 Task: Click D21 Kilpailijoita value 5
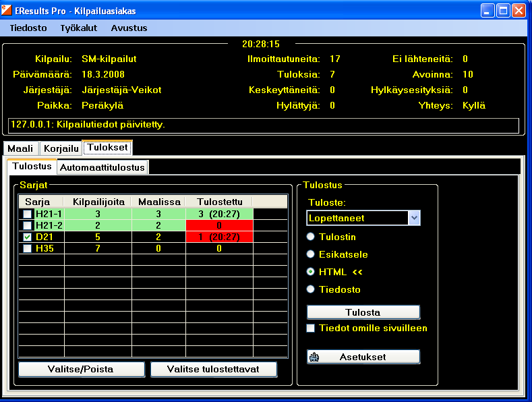tap(98, 237)
